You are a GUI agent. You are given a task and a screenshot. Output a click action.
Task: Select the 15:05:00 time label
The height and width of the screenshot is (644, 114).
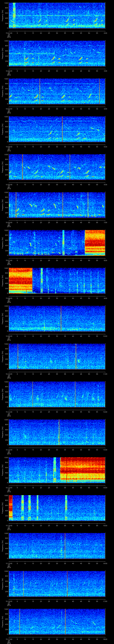tap(9, 184)
